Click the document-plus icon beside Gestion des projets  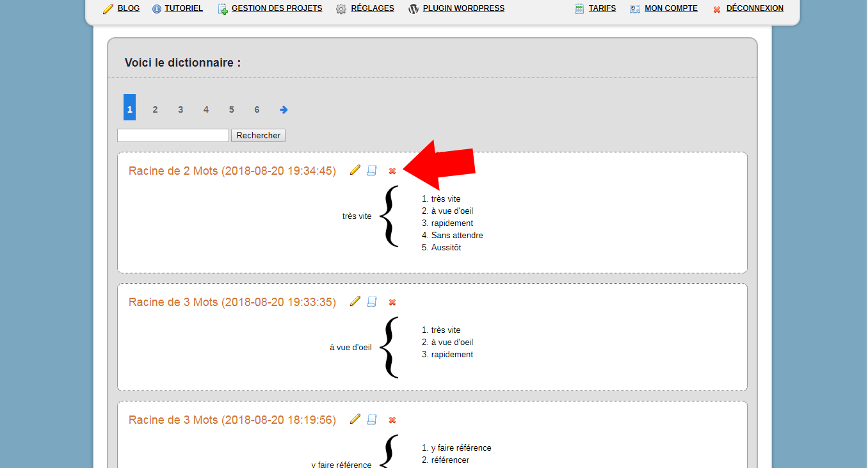[223, 9]
